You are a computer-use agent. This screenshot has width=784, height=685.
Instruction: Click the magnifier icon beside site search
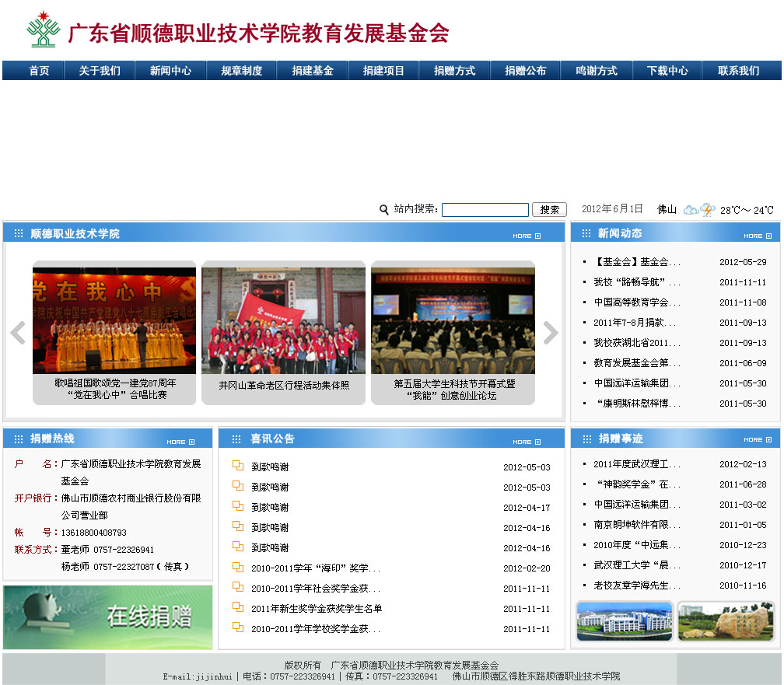point(383,210)
